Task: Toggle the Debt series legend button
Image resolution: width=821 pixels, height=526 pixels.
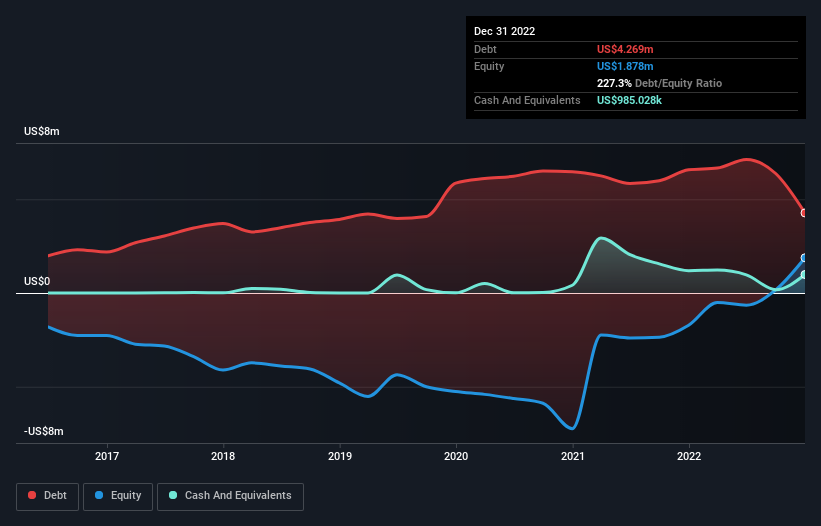Action: (48, 496)
